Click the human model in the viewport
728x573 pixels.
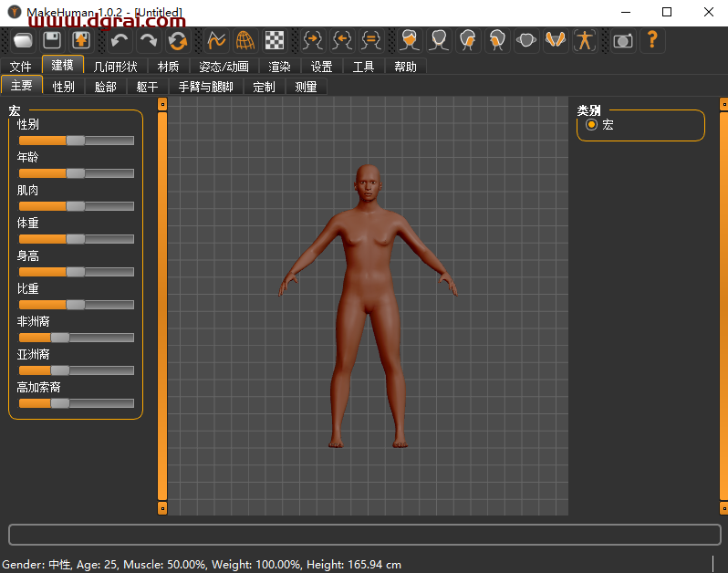(368, 306)
